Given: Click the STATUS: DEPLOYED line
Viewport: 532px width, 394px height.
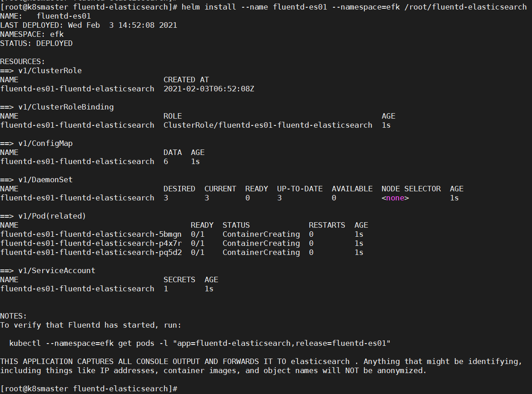Looking at the screenshot, I should tap(36, 44).
